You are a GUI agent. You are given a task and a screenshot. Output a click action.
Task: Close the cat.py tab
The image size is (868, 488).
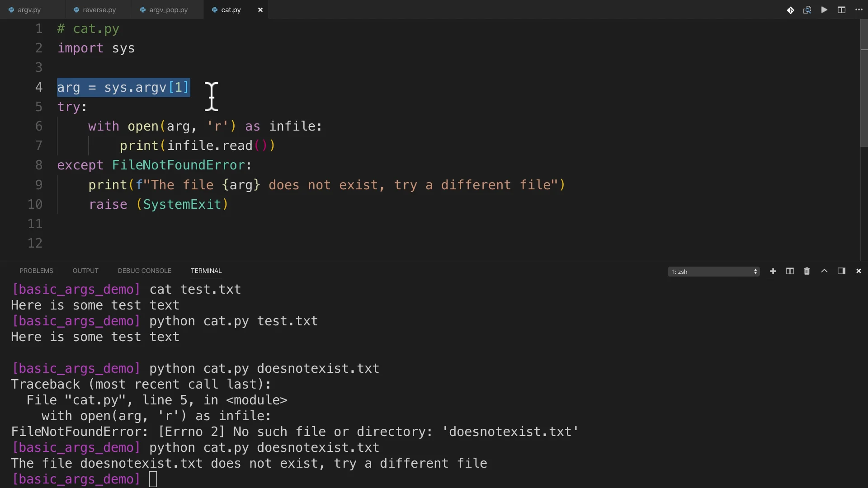[x=260, y=10]
